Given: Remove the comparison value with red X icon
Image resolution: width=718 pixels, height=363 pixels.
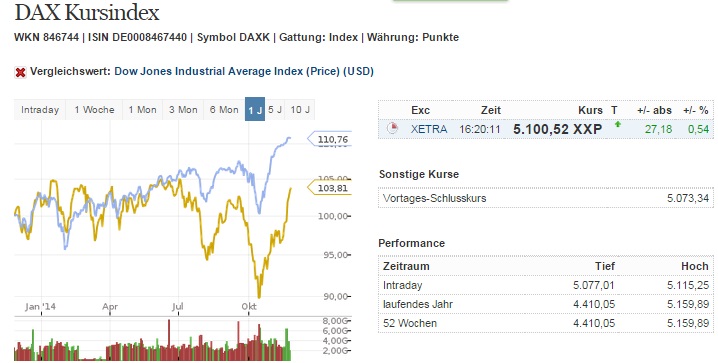Looking at the screenshot, I should pos(20,72).
